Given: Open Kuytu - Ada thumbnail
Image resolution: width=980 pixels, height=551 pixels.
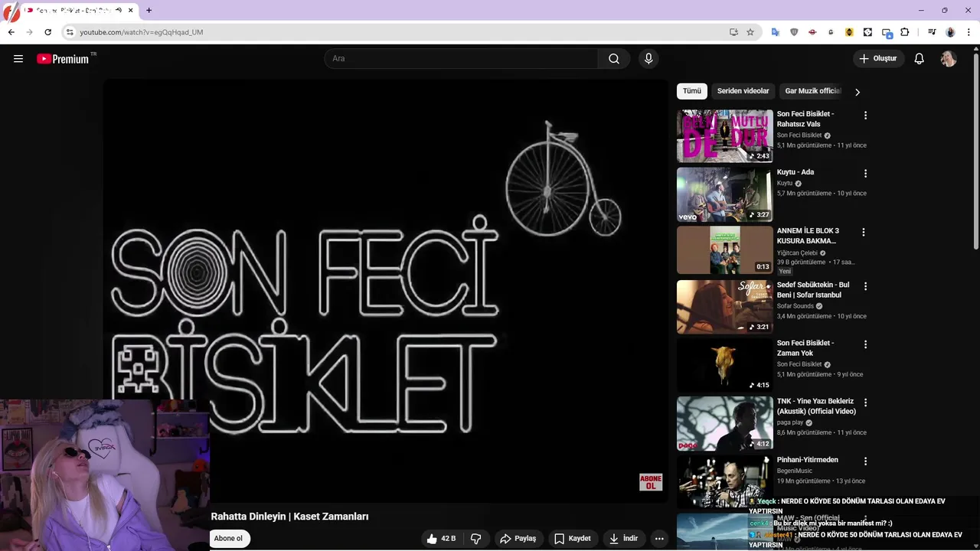Looking at the screenshot, I should 724,194.
